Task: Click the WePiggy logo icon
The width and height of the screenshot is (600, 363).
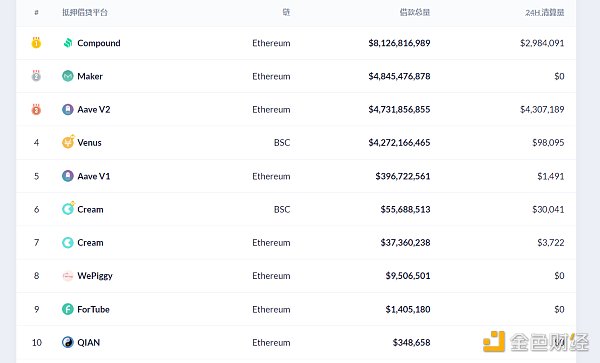Action: pyautogui.click(x=68, y=276)
